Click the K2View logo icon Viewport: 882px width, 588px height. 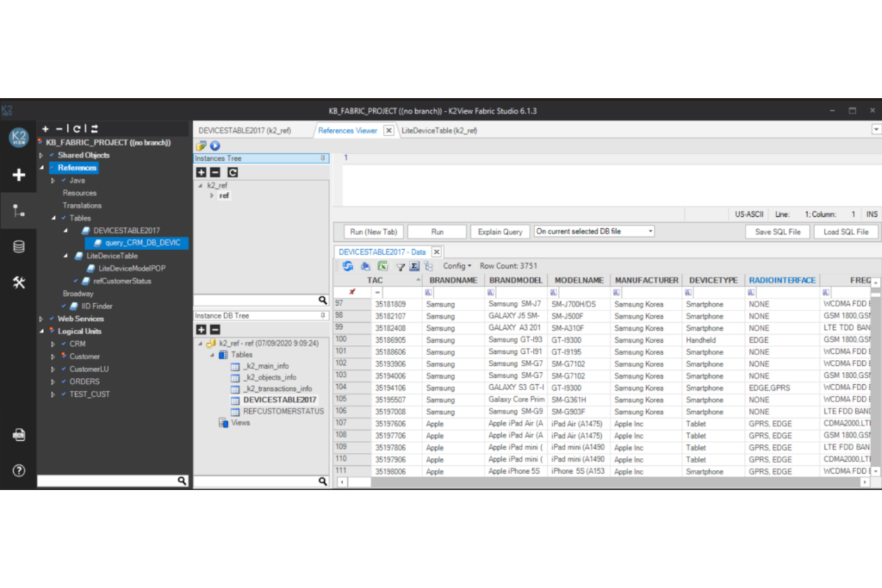tap(18, 137)
